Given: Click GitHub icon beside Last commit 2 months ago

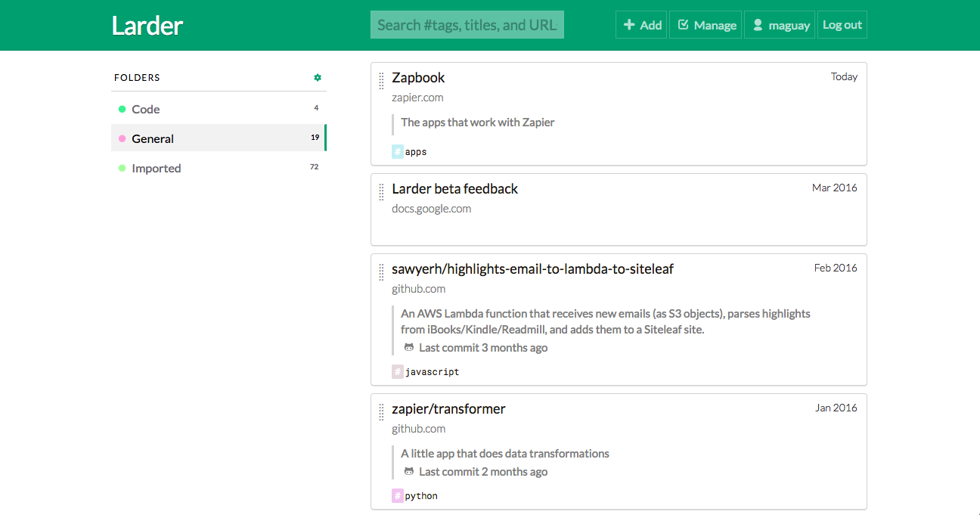Looking at the screenshot, I should [409, 471].
